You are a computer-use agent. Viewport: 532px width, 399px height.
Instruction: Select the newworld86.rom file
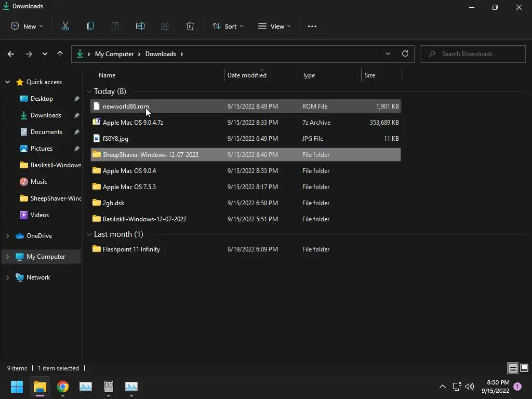coord(246,106)
